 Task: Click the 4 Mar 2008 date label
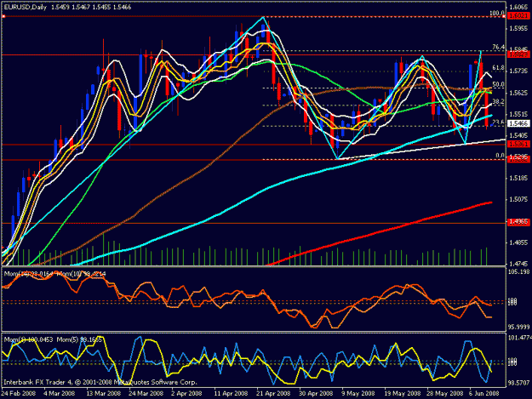(59, 393)
